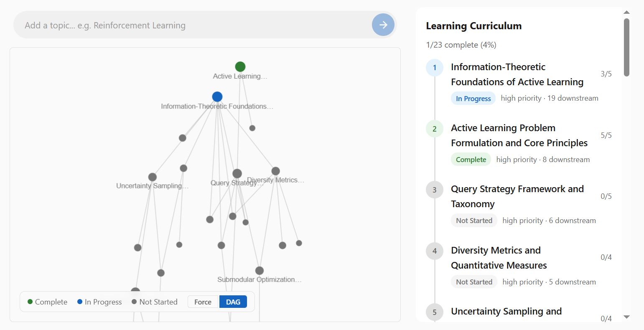The image size is (644, 330).
Task: Click the Uncertainty Sampling graph node
Action: click(x=153, y=177)
